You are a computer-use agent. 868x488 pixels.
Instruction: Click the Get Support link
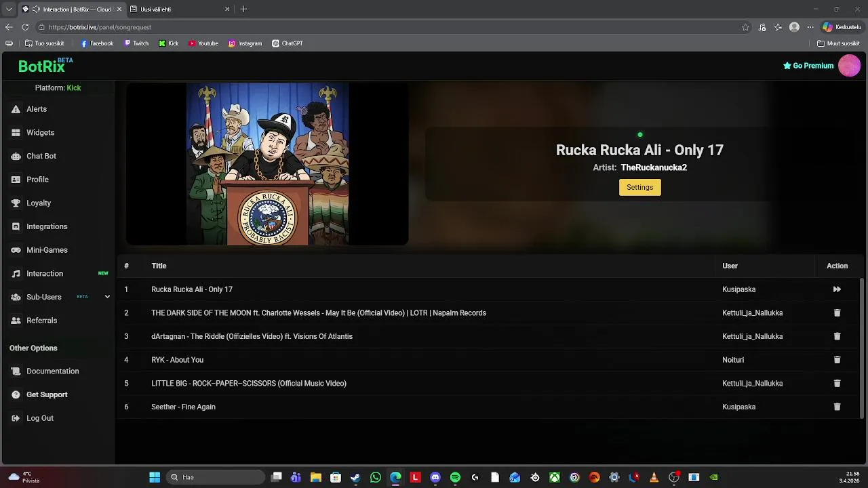point(58,394)
